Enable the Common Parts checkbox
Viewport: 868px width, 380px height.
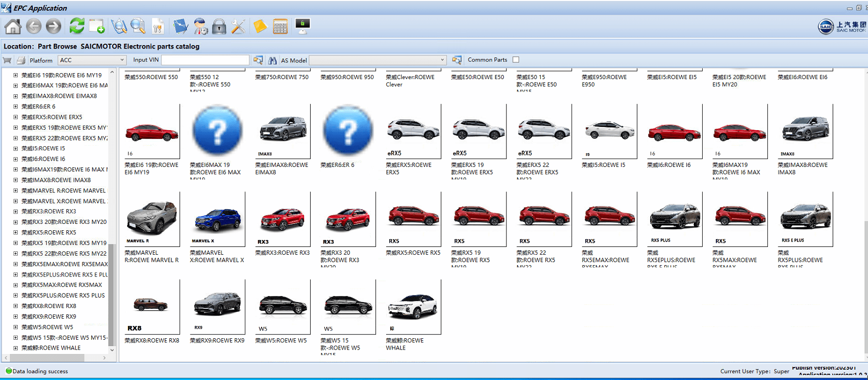(x=516, y=60)
